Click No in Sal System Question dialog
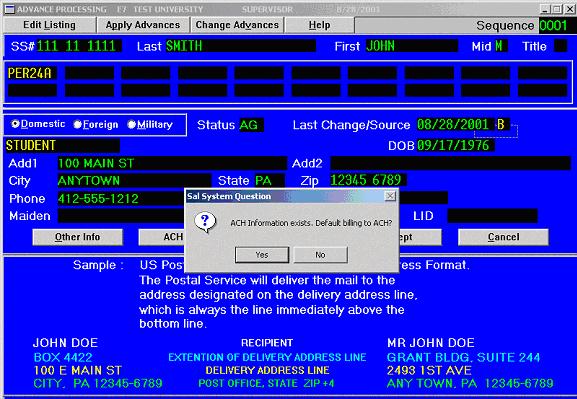Image resolution: width=577 pixels, height=399 pixels. pyautogui.click(x=320, y=255)
